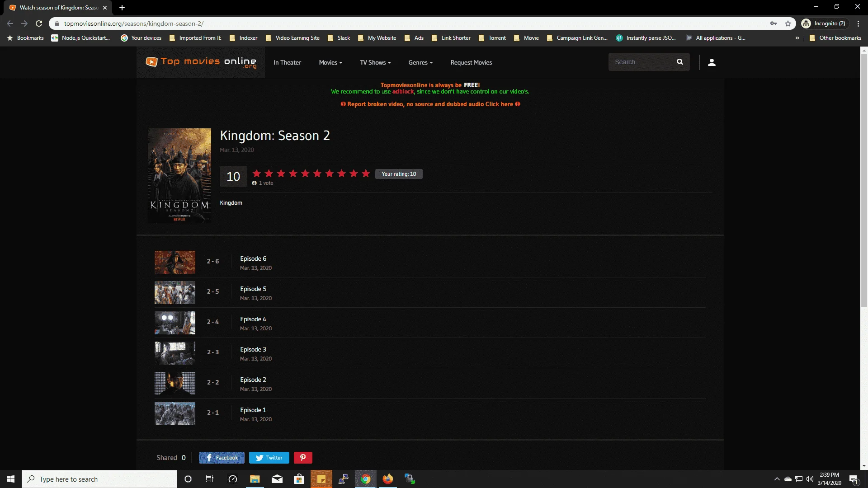
Task: Expand the Movies dropdown menu
Action: coord(330,62)
